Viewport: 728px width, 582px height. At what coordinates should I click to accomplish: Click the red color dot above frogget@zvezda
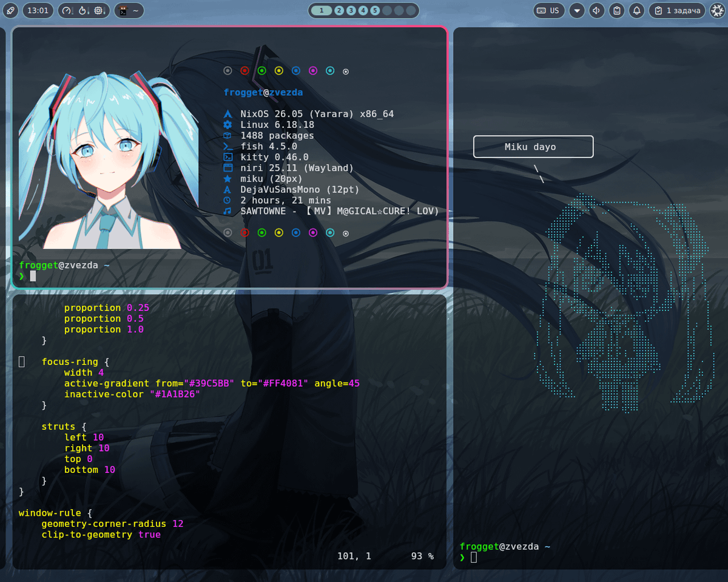pyautogui.click(x=244, y=71)
